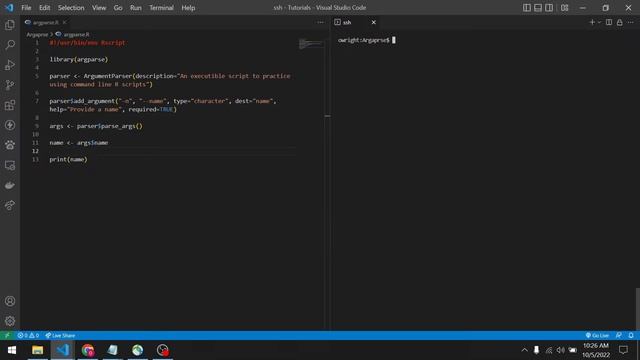This screenshot has height=360, width=640.
Task: Click the editor minimap preview
Action: (x=311, y=43)
